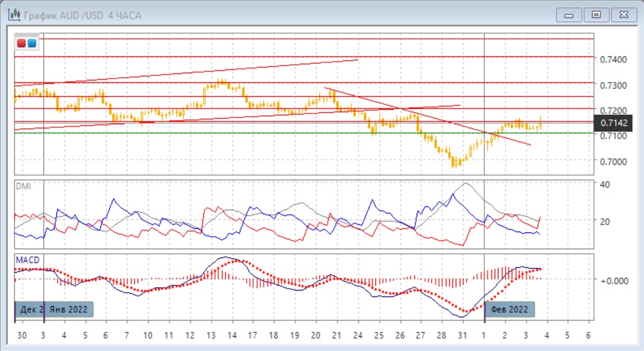Click the current price label 0.7142
644x351 pixels.
pyautogui.click(x=613, y=123)
